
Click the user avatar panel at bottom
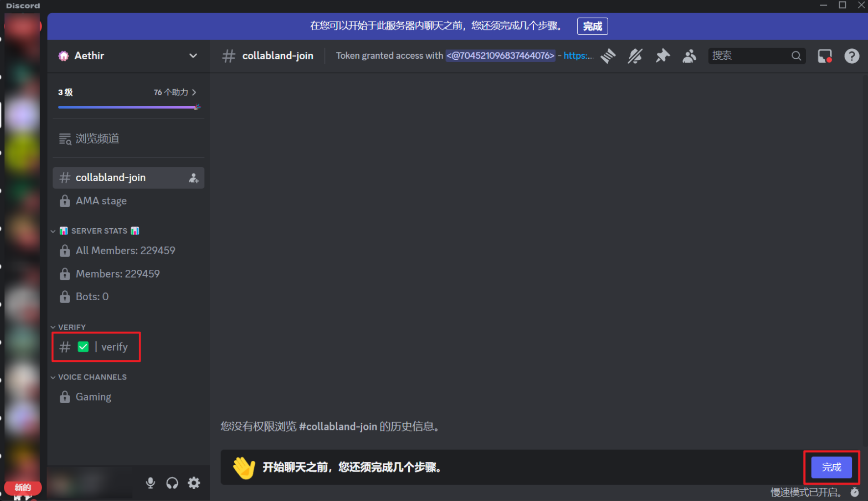[91, 483]
